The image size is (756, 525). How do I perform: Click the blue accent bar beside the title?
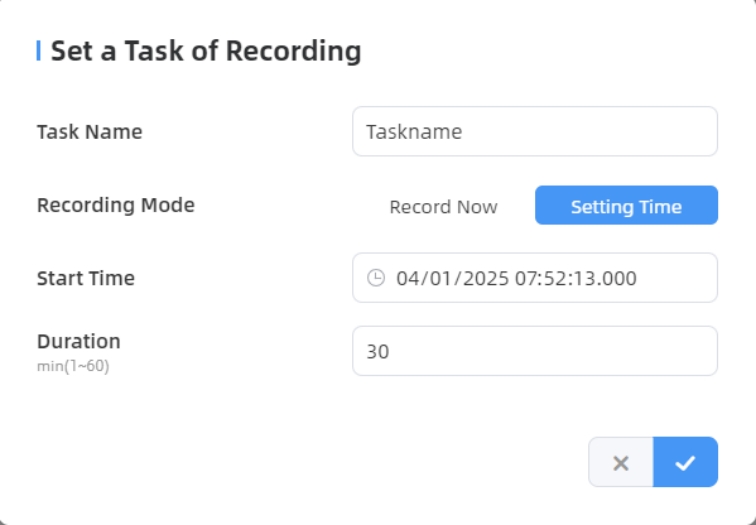tap(39, 51)
